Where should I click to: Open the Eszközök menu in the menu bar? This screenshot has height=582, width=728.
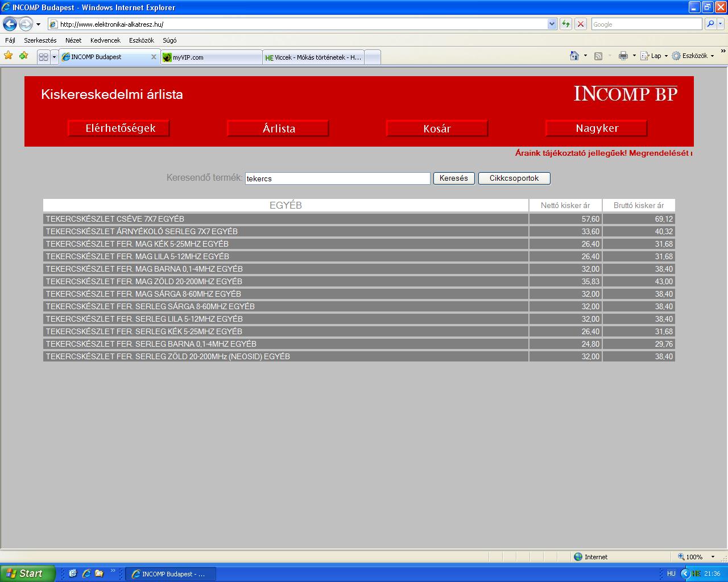pyautogui.click(x=142, y=40)
